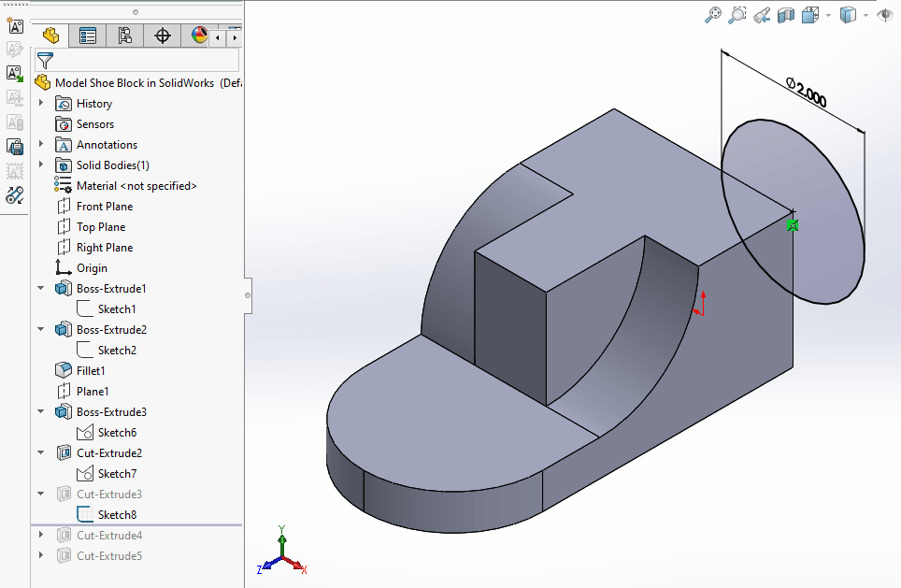Open the ConfigurationManager tab
Screen dimensions: 901x588
(125, 36)
